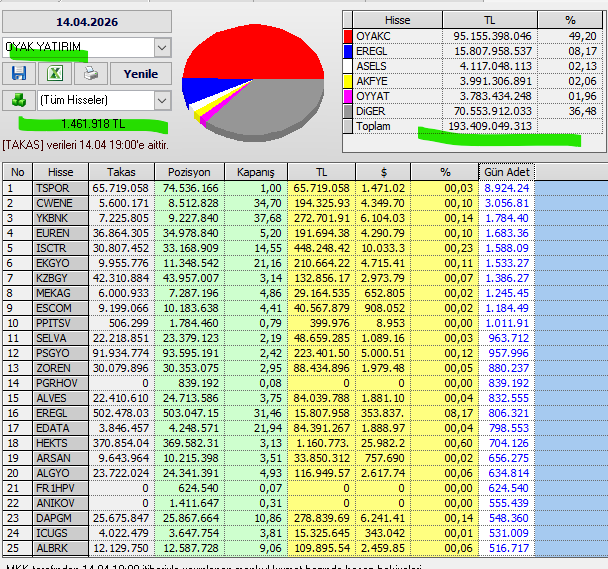
Task: Click the yellow AKFYE color swatch
Action: click(x=348, y=81)
